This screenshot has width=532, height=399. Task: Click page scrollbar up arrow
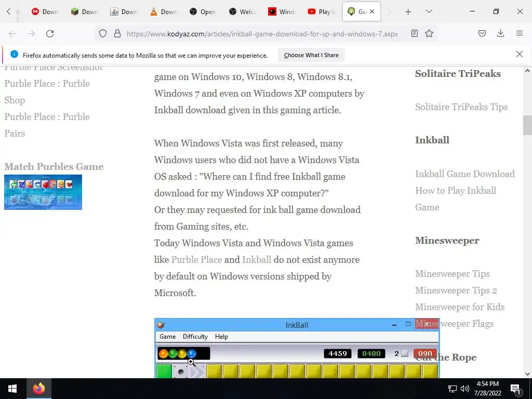[527, 71]
